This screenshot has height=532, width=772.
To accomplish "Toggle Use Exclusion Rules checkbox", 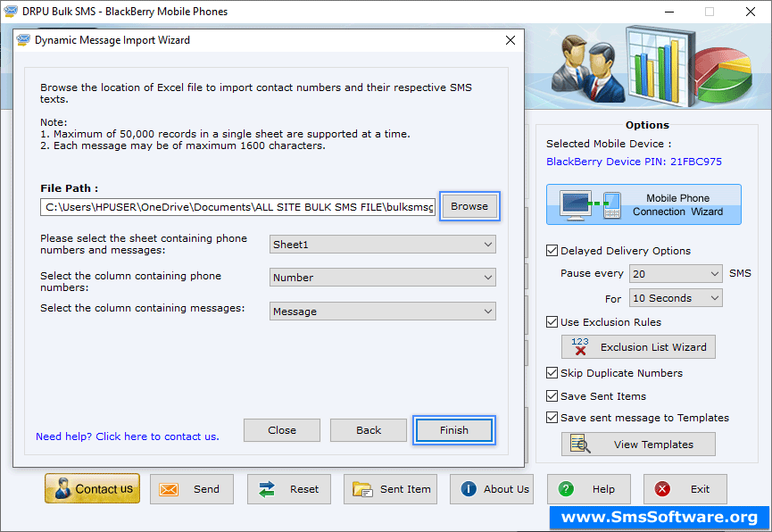I will point(552,322).
